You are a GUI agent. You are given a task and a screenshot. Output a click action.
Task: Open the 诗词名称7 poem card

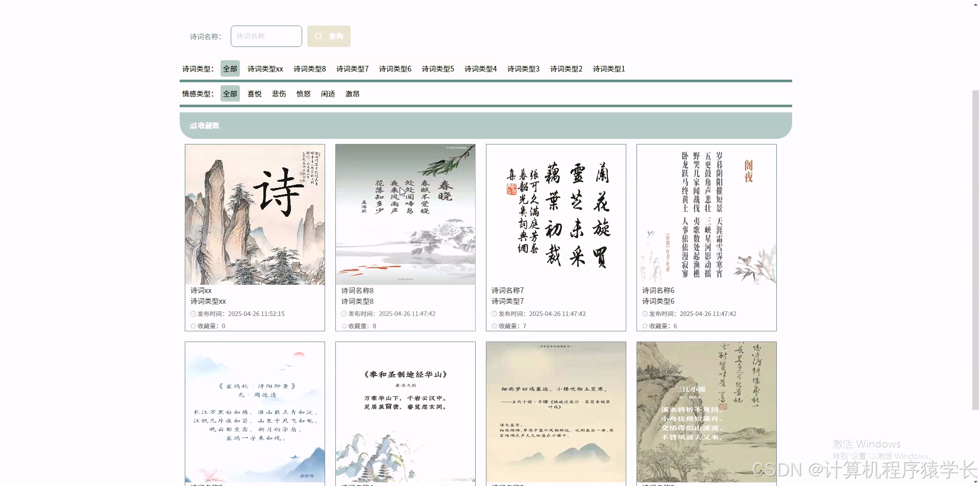(x=555, y=214)
